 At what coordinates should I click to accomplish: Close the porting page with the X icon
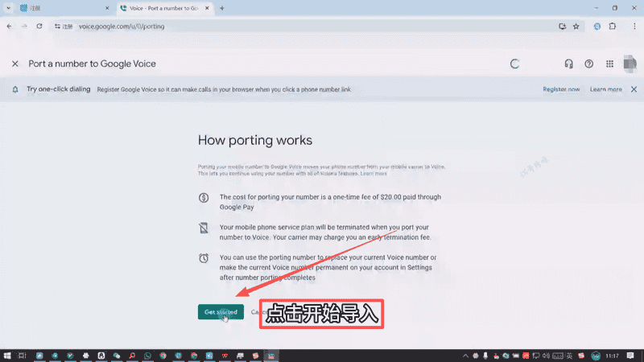(15, 64)
